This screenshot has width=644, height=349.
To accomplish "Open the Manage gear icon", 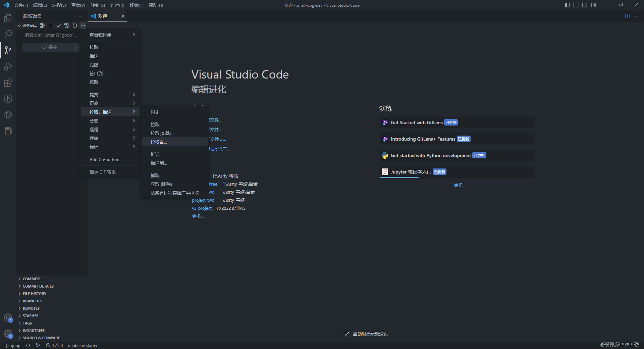I will 8,334.
